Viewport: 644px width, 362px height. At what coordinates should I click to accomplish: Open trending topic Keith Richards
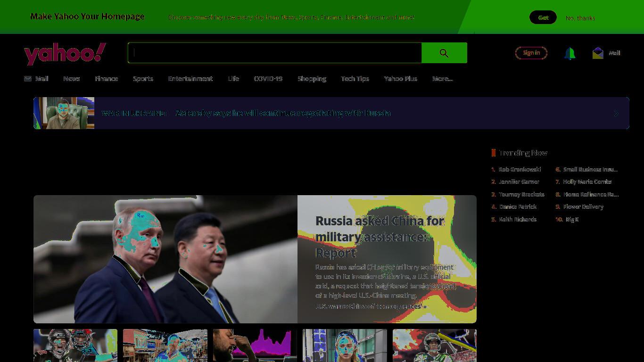coord(518,219)
